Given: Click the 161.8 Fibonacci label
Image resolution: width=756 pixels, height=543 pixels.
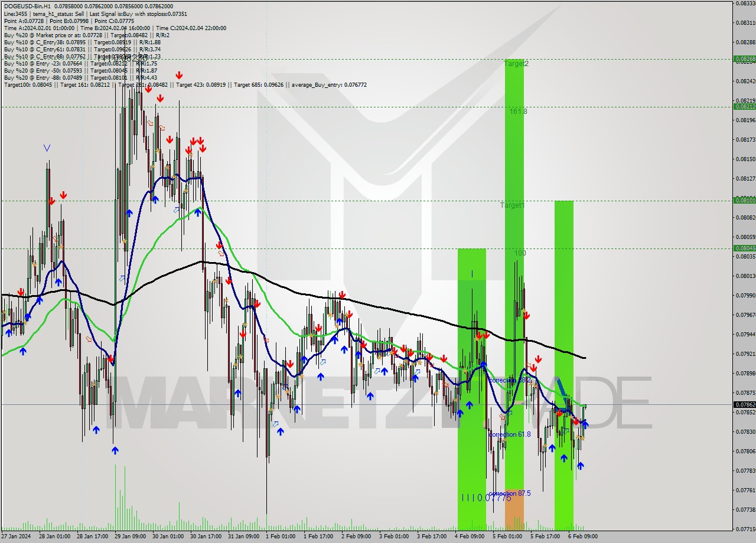Looking at the screenshot, I should (x=518, y=111).
